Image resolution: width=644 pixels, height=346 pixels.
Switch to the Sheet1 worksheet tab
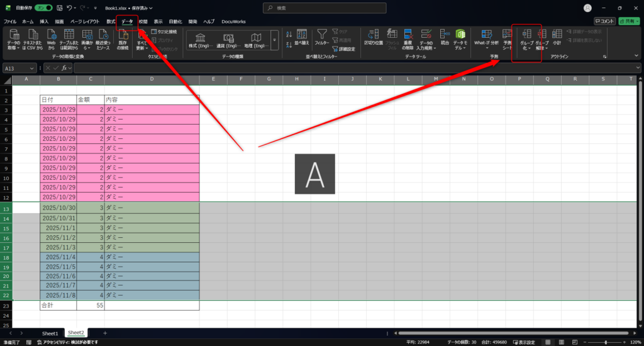pos(50,333)
